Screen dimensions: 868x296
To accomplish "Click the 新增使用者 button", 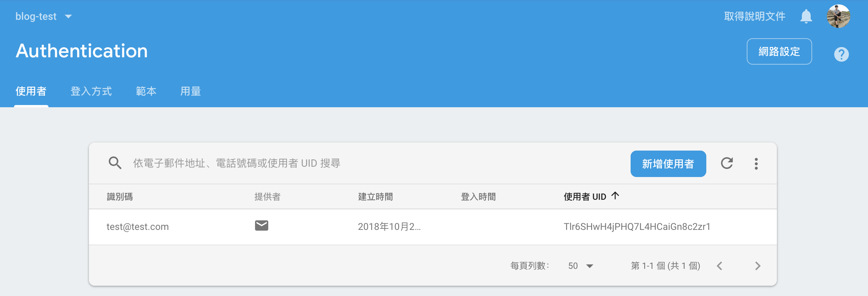I will point(668,164).
